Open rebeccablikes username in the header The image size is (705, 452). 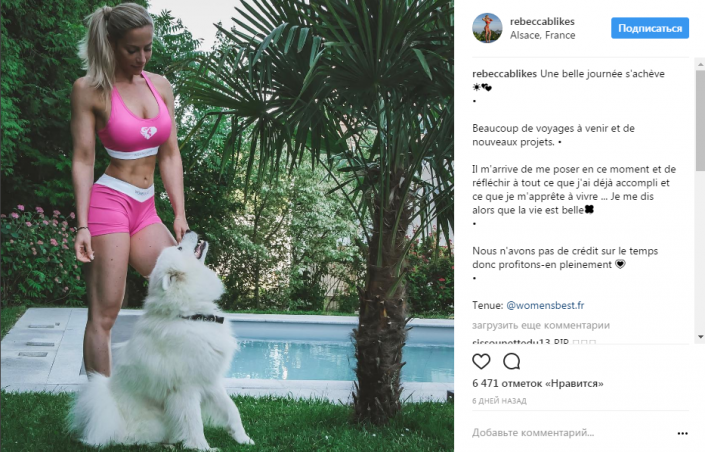[x=542, y=21]
